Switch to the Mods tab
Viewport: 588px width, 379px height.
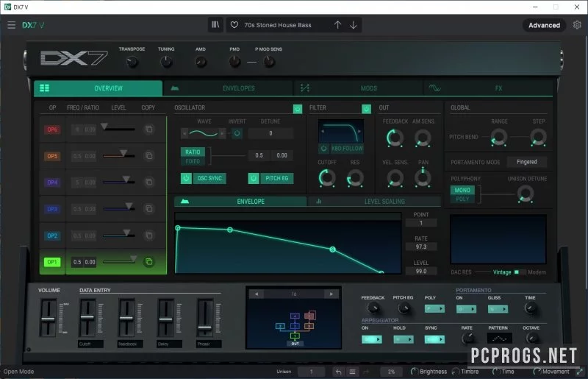pos(359,88)
